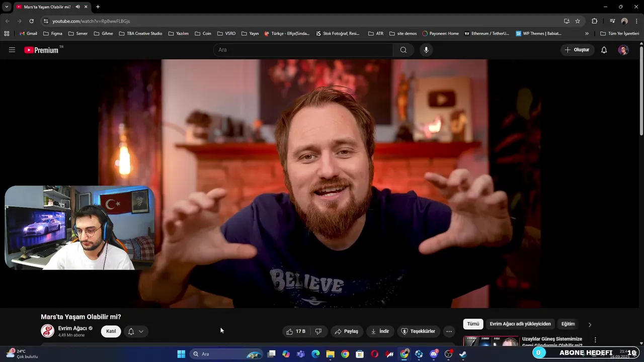Select the Evrim Ağacı adlı yükleyiciden chip
The image size is (644, 362).
(520, 324)
